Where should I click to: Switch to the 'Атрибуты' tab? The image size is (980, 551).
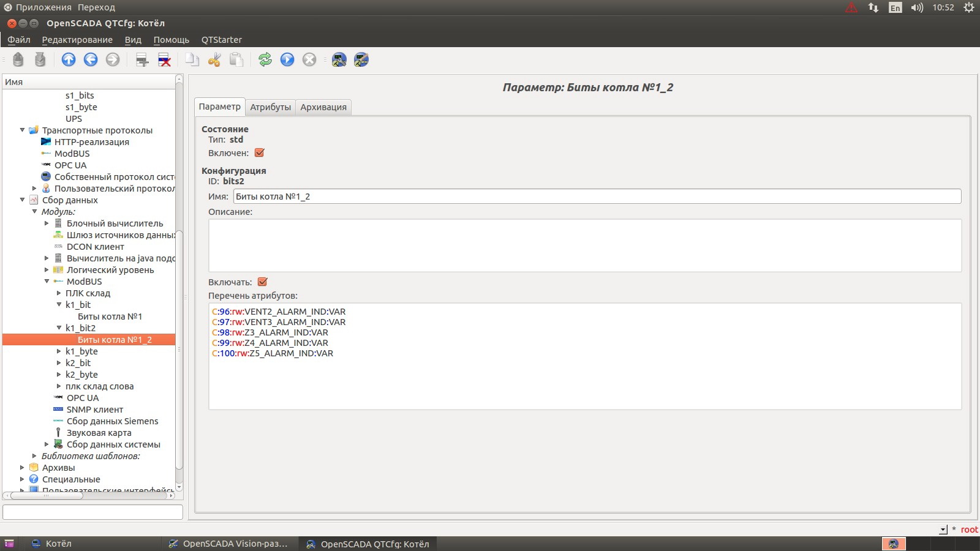[270, 107]
